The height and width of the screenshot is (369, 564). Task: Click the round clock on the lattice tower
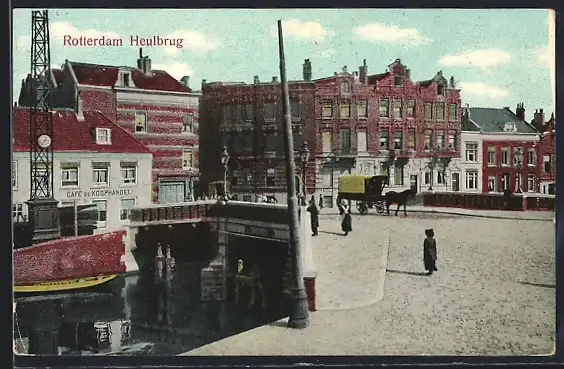(x=44, y=141)
